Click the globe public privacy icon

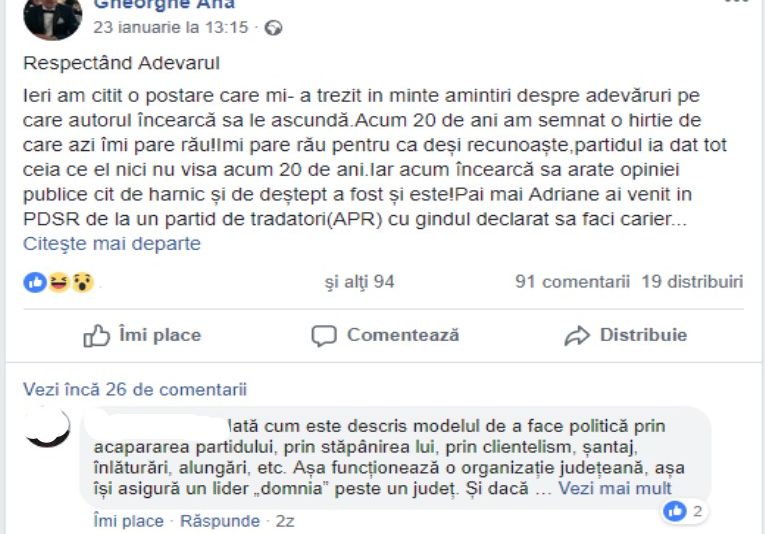tap(273, 28)
